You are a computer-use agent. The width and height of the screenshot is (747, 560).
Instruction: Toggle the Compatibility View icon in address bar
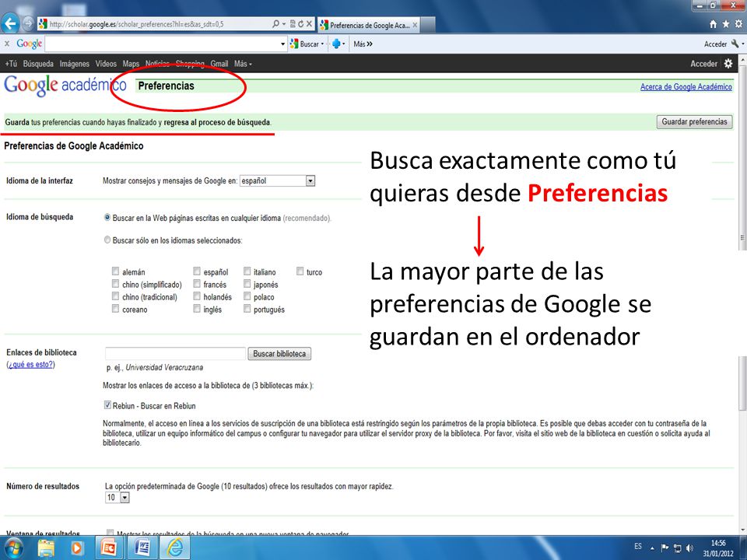[293, 24]
